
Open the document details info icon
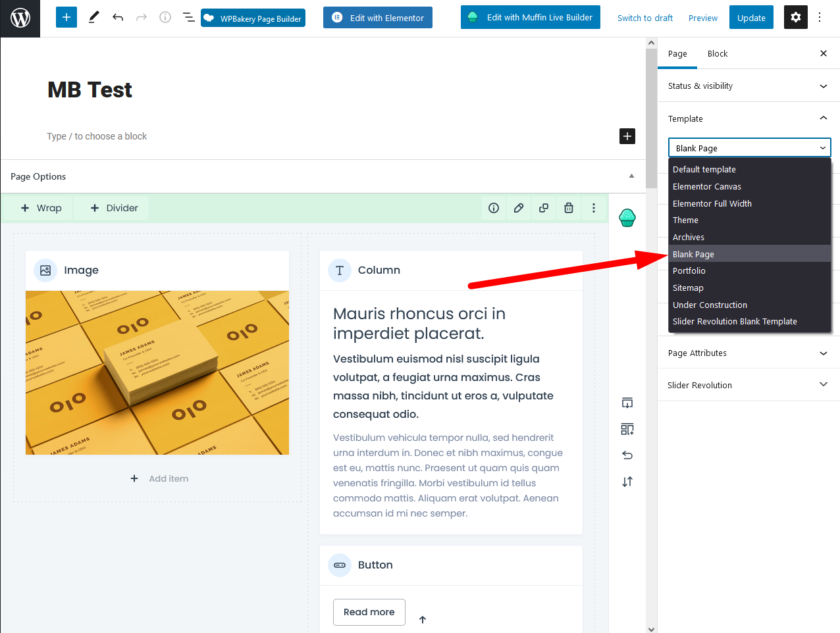pyautogui.click(x=165, y=17)
